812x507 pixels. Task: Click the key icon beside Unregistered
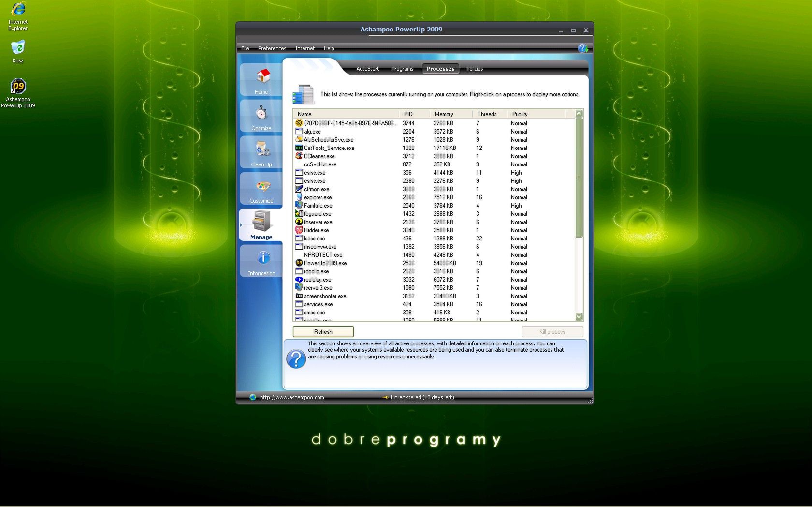click(x=385, y=397)
